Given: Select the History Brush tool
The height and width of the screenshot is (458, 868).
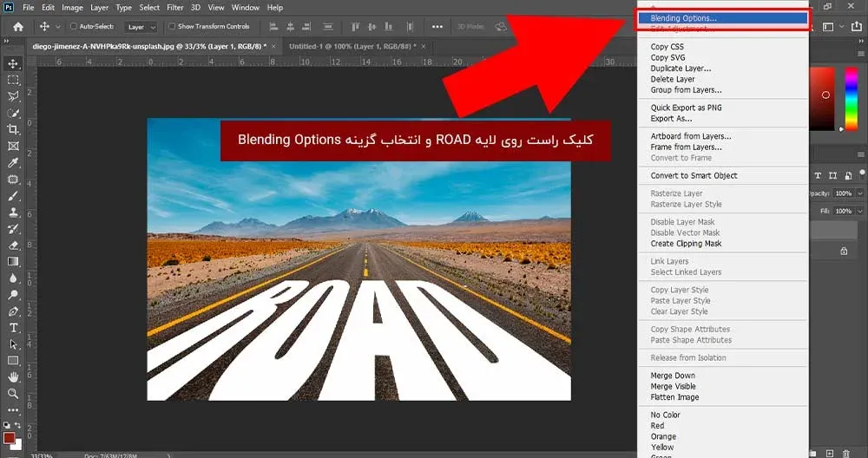Looking at the screenshot, I should point(13,229).
